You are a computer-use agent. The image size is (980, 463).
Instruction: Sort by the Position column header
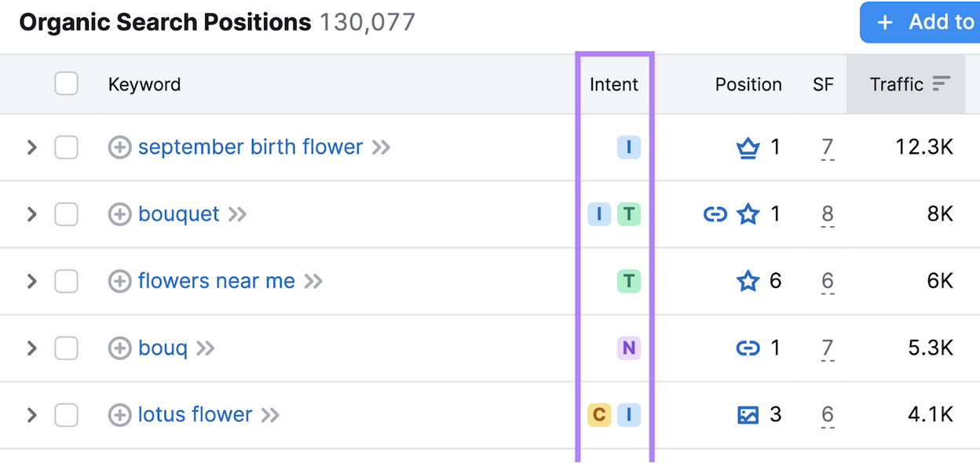(748, 85)
